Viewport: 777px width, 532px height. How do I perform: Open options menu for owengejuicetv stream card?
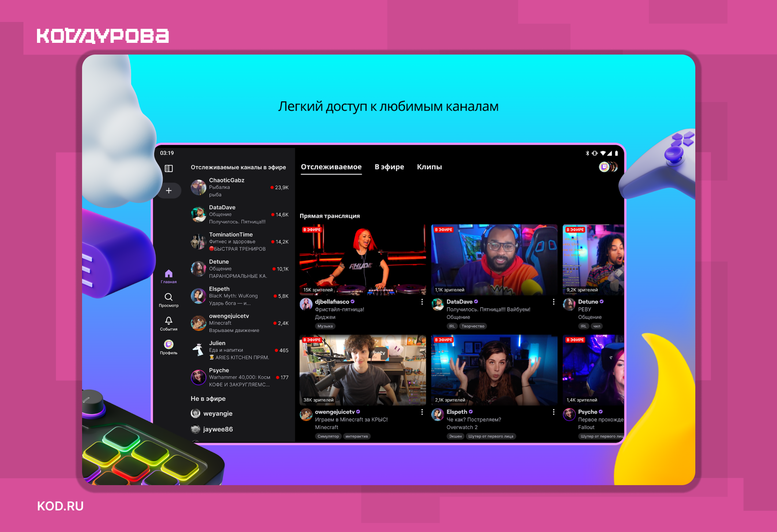point(422,412)
